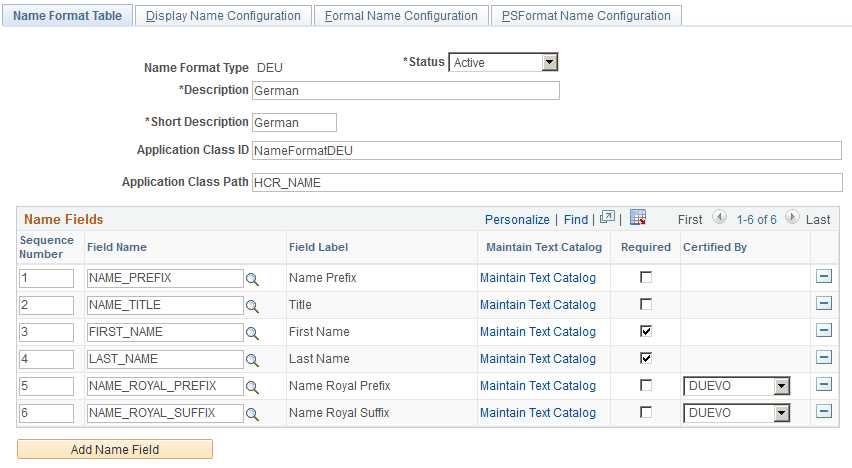The height and width of the screenshot is (468, 852).
Task: Open Maintain Text Catalog for Name Prefix
Action: (537, 278)
